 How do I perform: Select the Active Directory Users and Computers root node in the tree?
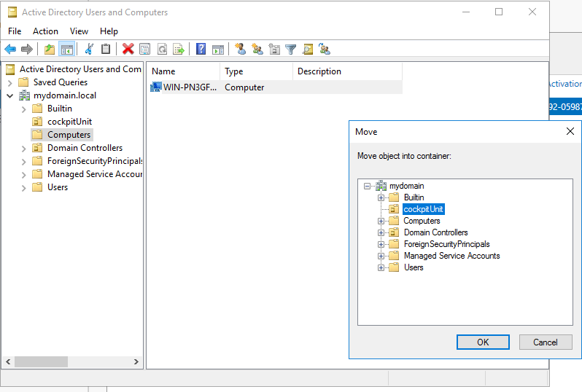pos(80,69)
